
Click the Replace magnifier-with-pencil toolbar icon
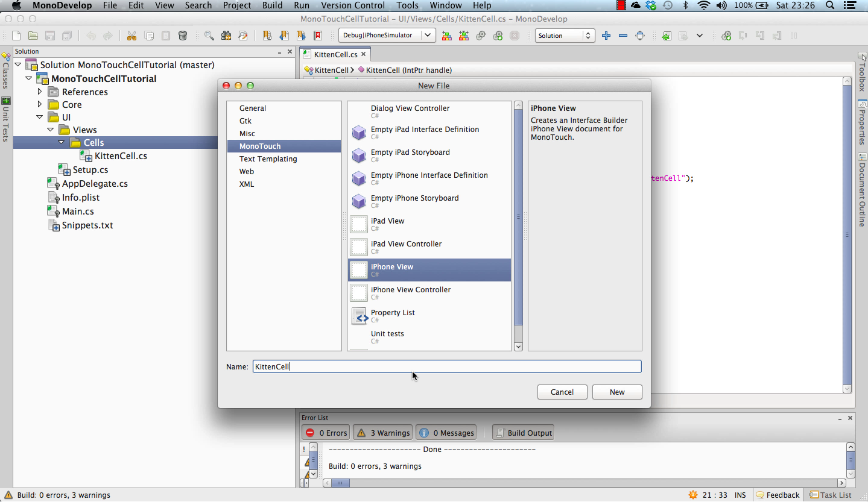pyautogui.click(x=243, y=36)
